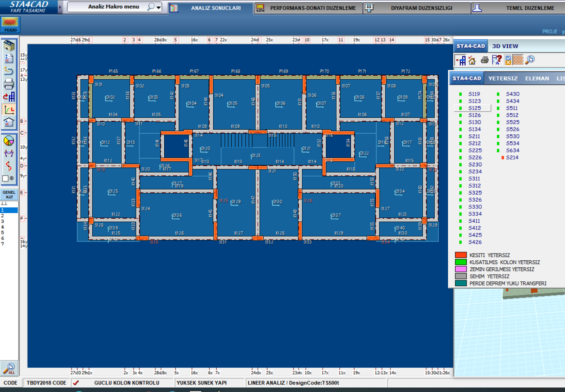Click the red KESITI YETERSIZ color swatch
565x392 pixels.
460,255
